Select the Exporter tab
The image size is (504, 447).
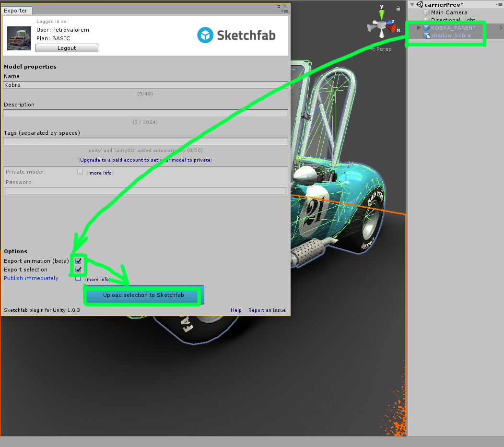pyautogui.click(x=16, y=11)
